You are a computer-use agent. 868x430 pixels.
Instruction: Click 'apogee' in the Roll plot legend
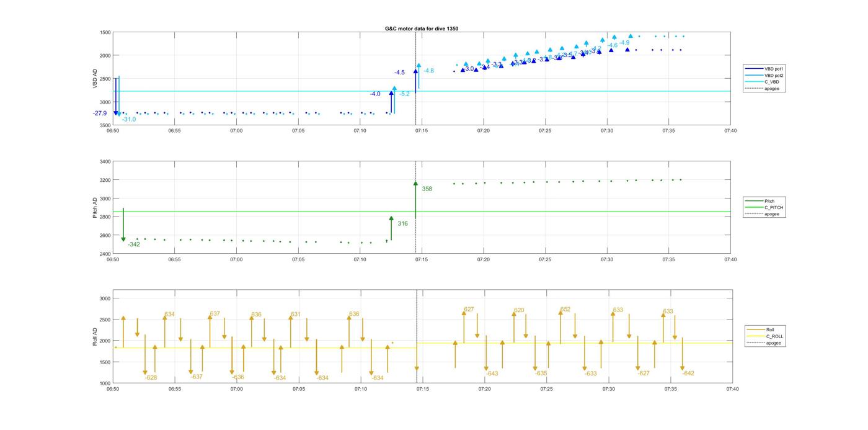(x=773, y=343)
